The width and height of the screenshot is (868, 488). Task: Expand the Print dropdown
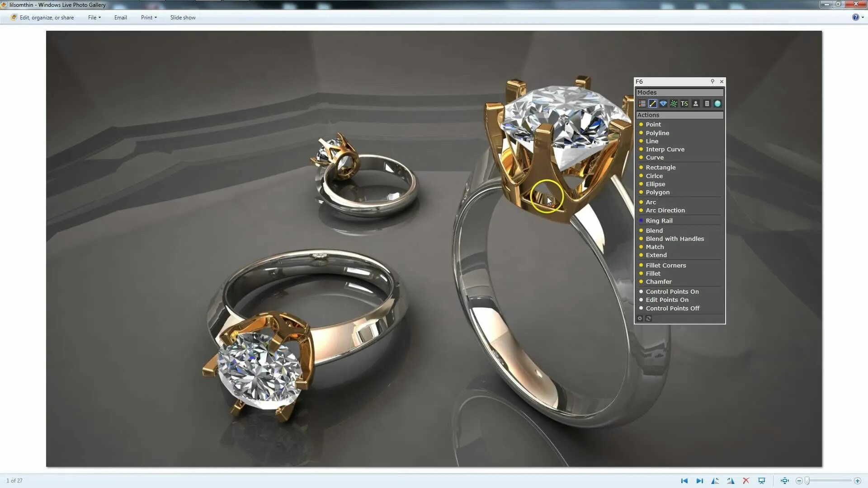[x=148, y=18]
